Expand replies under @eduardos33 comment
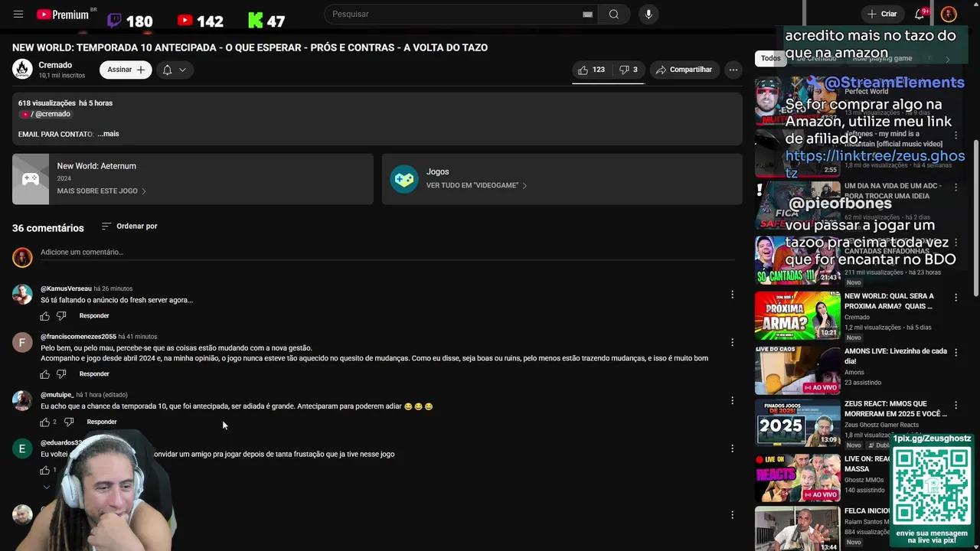Screen dimensions: 980x551 tap(47, 487)
